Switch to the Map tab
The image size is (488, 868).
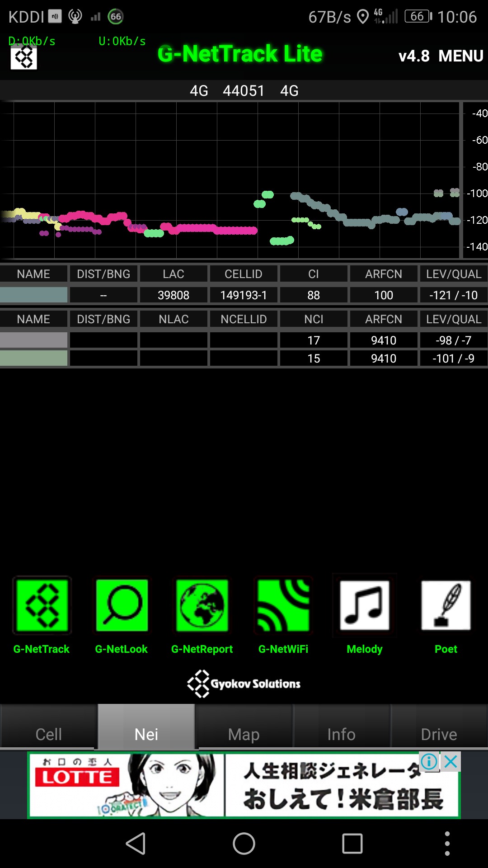(x=244, y=726)
